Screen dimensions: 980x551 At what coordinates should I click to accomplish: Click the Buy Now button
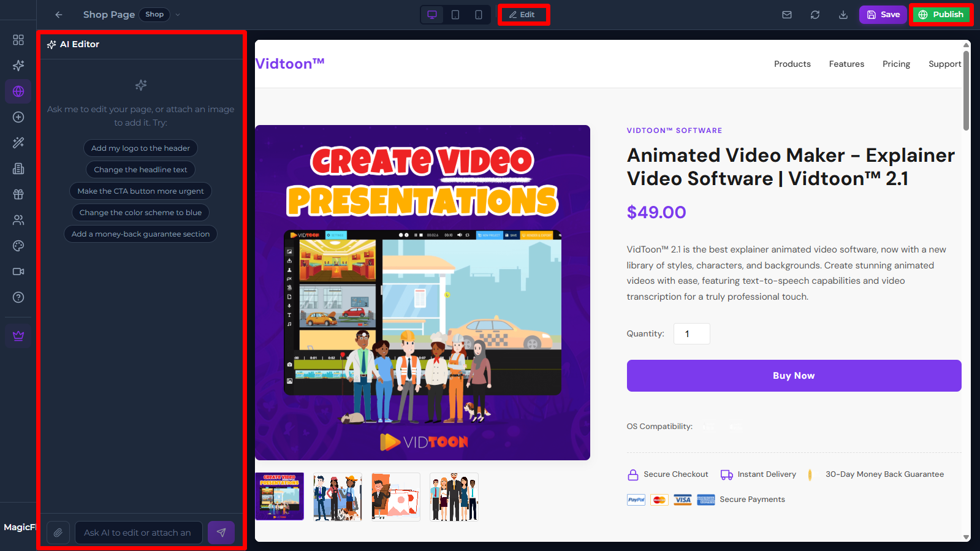794,376
